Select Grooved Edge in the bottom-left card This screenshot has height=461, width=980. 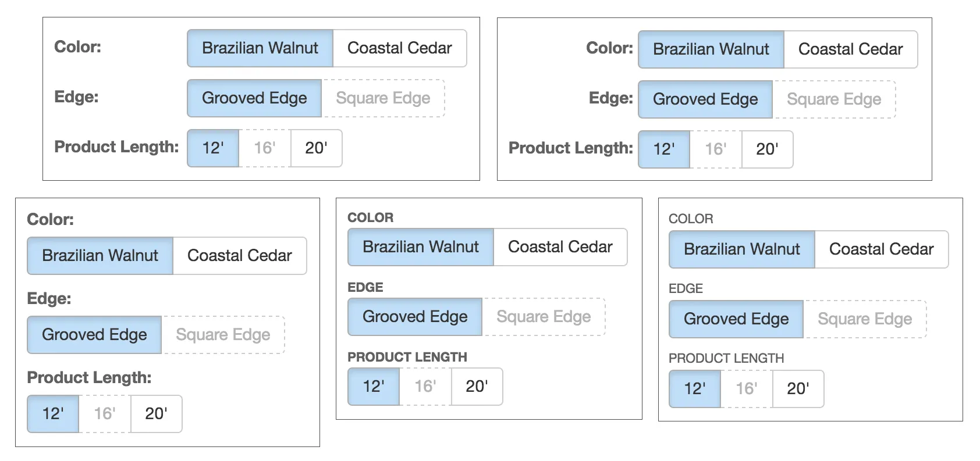[94, 334]
